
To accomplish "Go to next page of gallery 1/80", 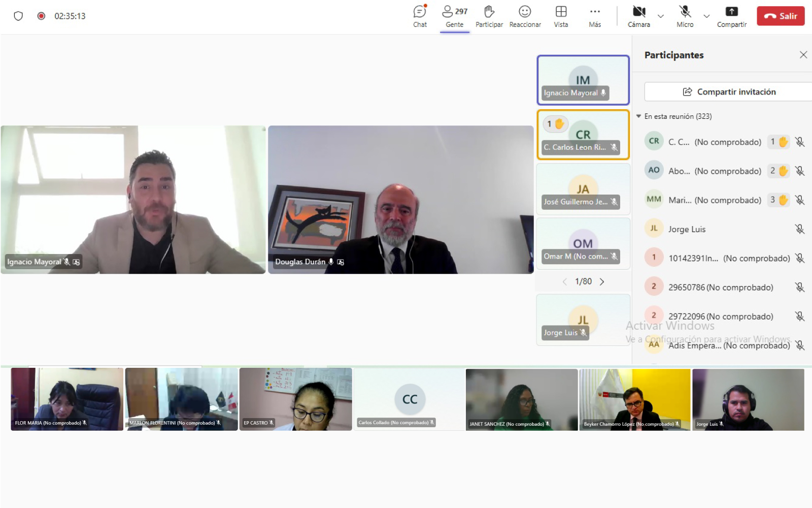I will click(602, 281).
